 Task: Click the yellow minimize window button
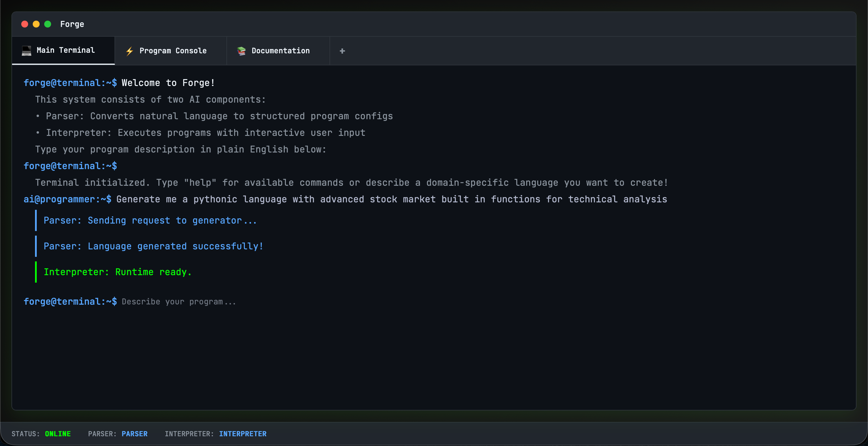36,24
